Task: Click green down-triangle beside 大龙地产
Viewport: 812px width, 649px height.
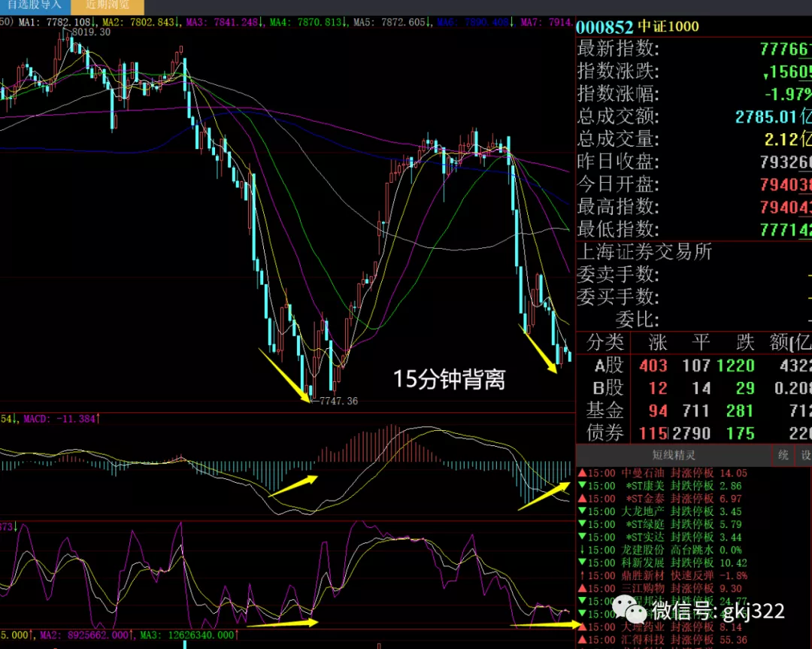Action: tap(581, 512)
